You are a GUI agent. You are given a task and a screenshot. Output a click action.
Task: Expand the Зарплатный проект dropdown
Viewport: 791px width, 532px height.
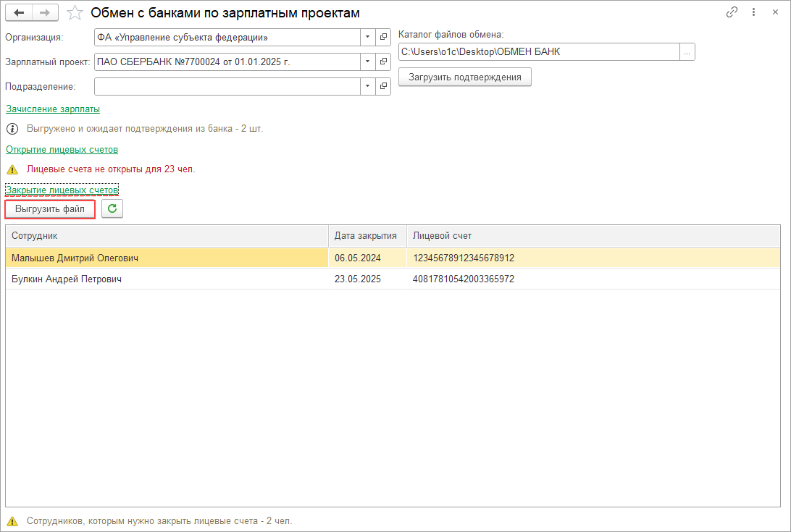tap(367, 62)
